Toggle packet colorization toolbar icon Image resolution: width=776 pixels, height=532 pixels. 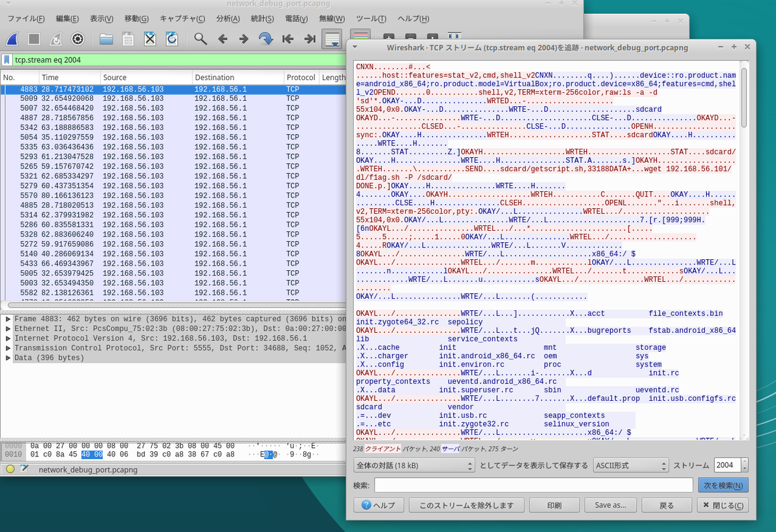(360, 36)
